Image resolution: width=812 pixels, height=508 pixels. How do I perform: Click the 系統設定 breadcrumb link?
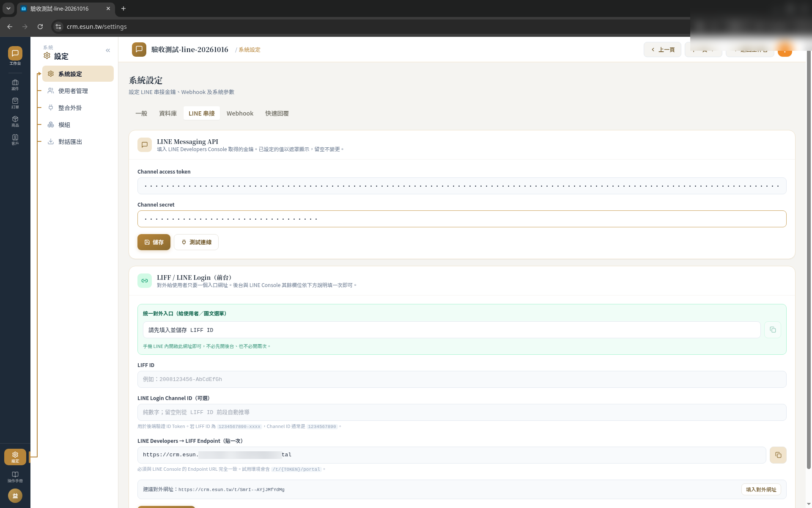250,50
